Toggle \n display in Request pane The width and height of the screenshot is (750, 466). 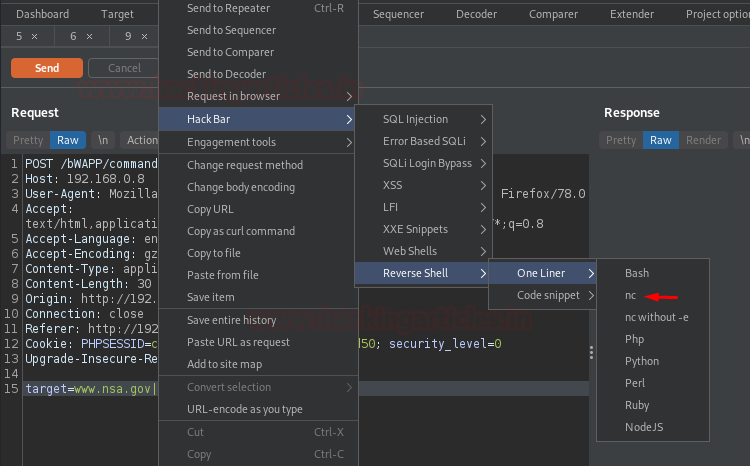103,140
